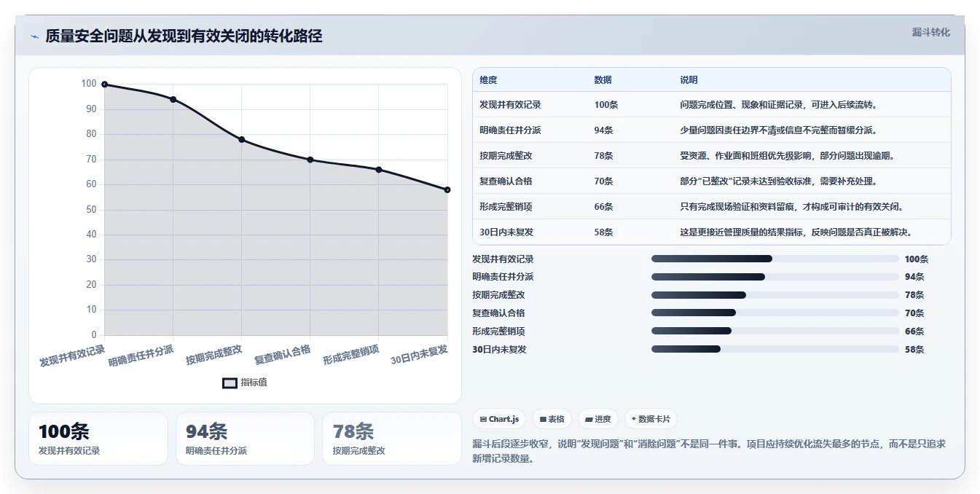Click the x-axis label 形成完整销项

pos(350,355)
